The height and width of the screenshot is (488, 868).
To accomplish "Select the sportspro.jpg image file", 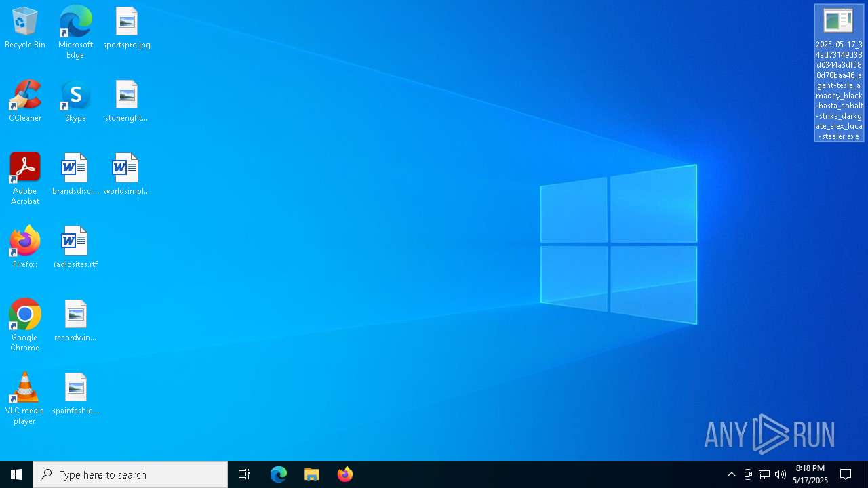I will coord(127,28).
